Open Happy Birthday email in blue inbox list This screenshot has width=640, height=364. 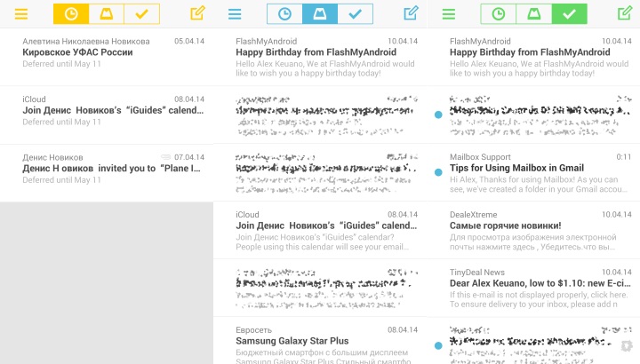point(320,57)
